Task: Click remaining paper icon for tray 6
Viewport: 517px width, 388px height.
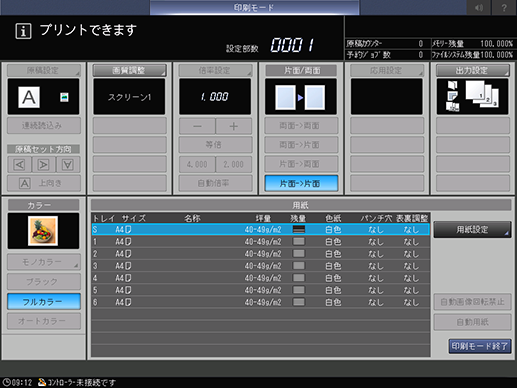Action: pyautogui.click(x=299, y=302)
